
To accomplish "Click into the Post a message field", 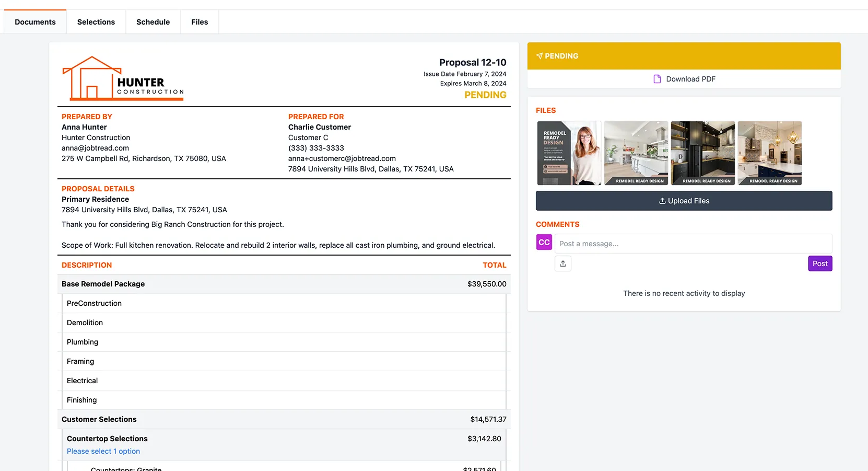I will pos(693,244).
